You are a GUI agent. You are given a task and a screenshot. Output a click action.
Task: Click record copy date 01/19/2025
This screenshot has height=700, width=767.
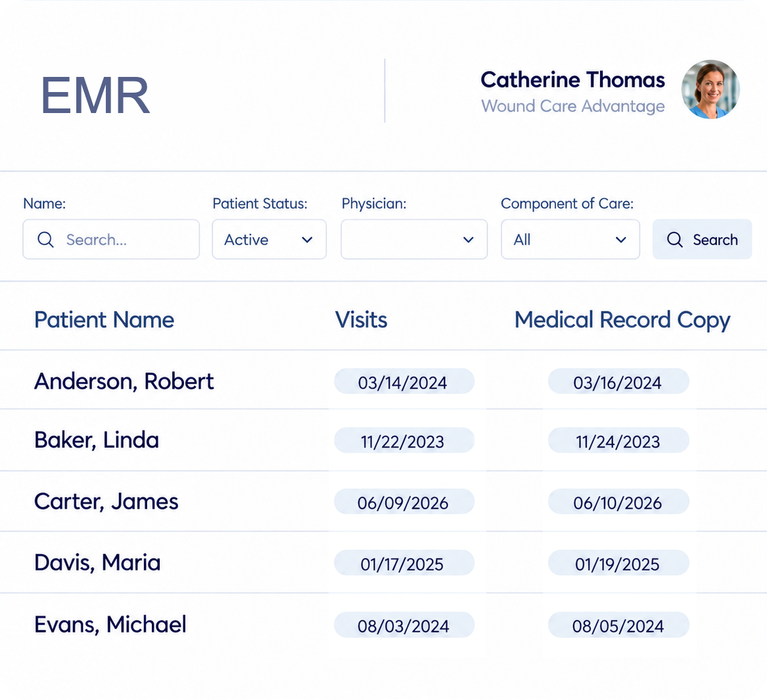618,563
